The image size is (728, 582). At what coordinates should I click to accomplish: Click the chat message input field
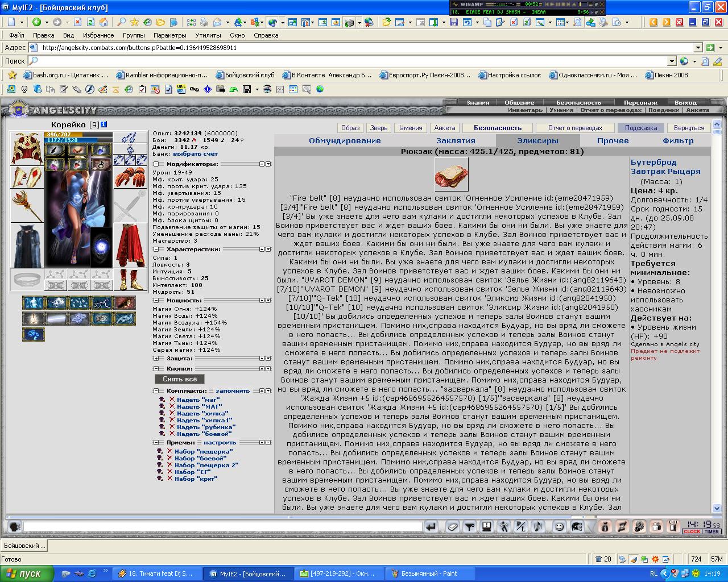[x=222, y=527]
